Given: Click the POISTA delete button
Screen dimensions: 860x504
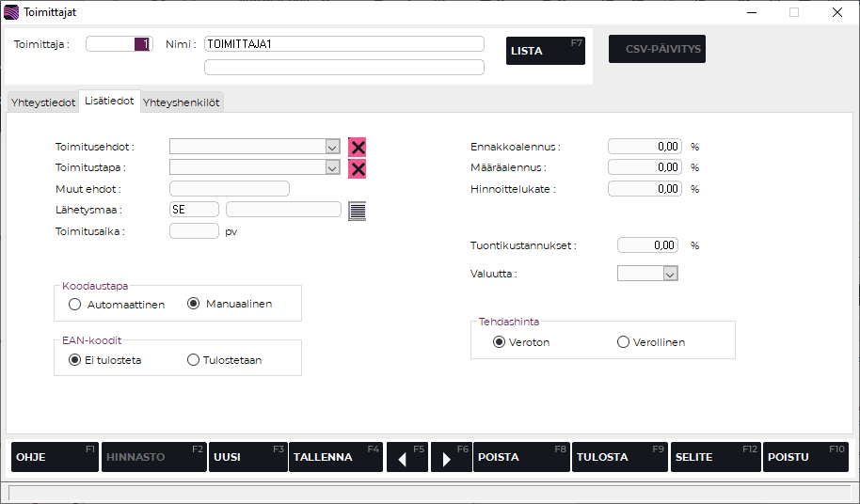Looking at the screenshot, I should [521, 457].
